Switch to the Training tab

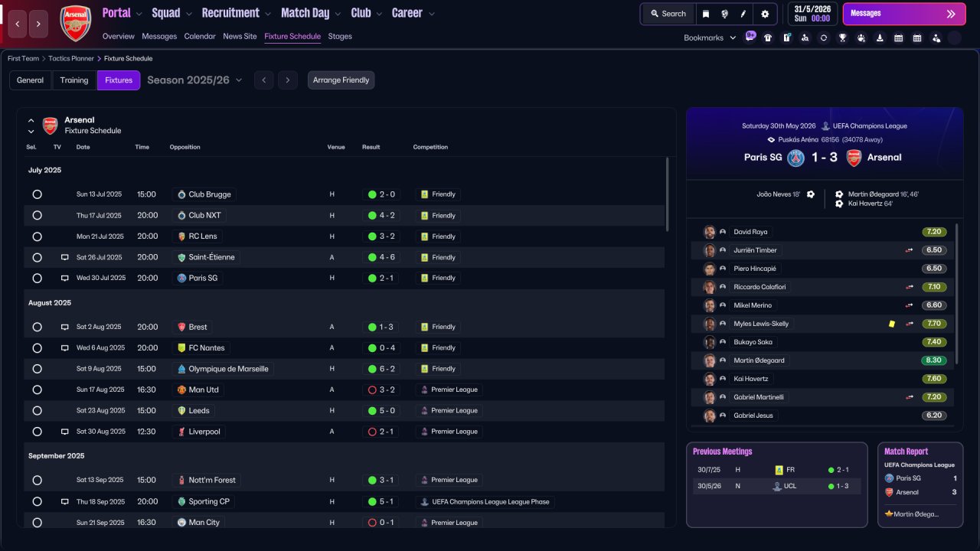pyautogui.click(x=74, y=80)
